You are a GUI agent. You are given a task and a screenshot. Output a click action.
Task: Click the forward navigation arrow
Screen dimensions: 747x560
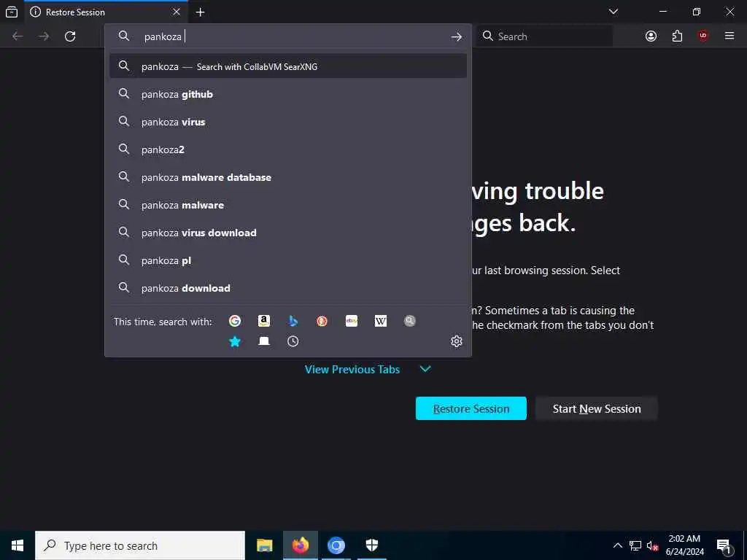click(44, 36)
